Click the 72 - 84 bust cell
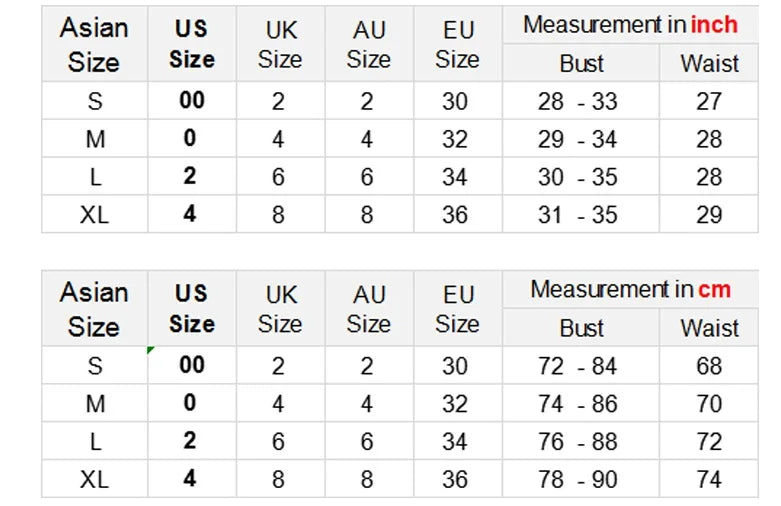This screenshot has height=506, width=781. click(579, 366)
